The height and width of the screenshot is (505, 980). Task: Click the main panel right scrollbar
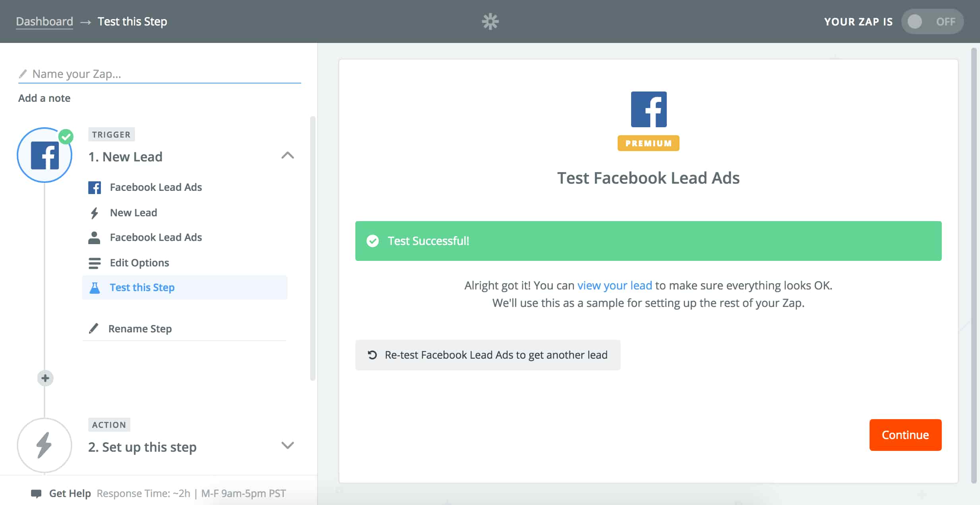click(974, 265)
